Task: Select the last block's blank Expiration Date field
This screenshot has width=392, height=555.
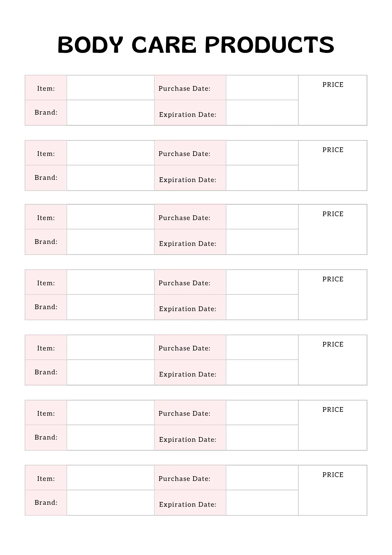Action: pos(262,503)
